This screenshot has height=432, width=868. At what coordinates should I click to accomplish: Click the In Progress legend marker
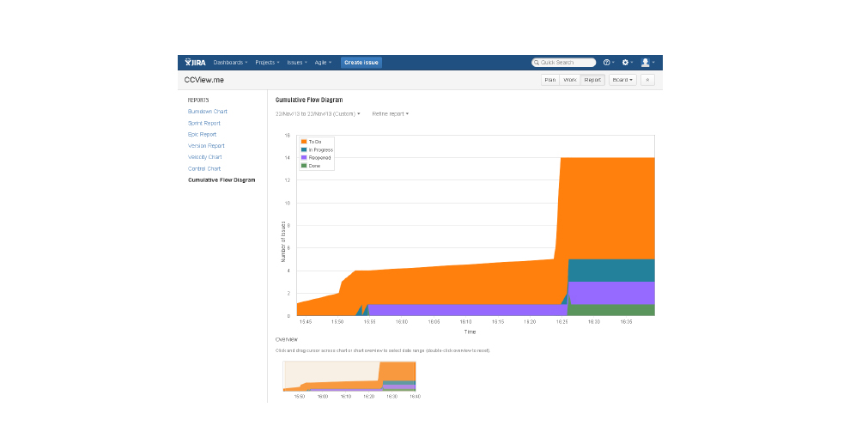tap(304, 149)
